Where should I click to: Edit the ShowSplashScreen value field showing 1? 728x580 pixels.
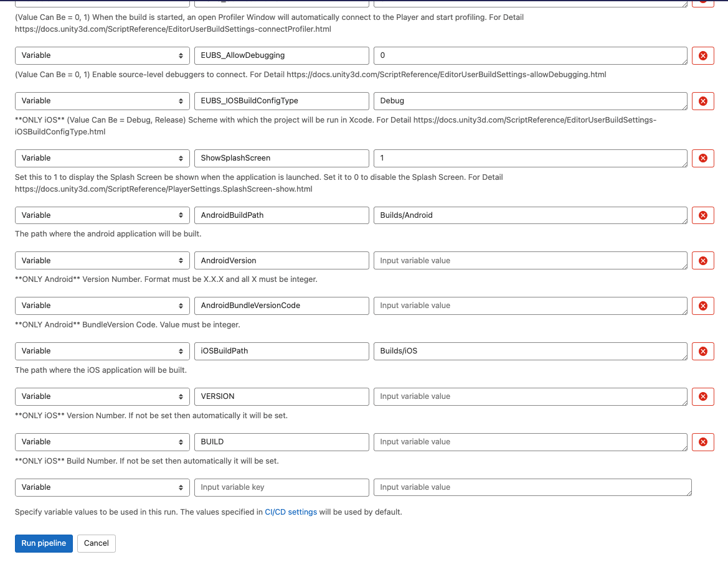click(530, 158)
